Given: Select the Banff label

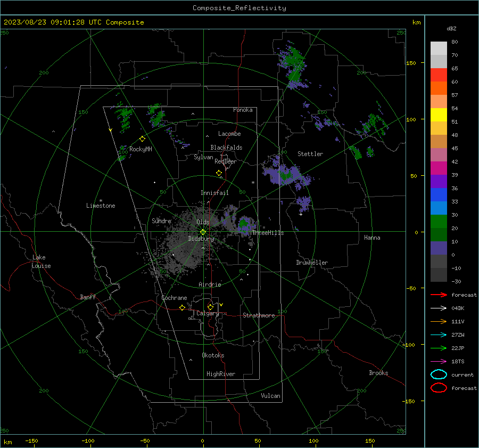Looking at the screenshot, I should click(x=88, y=297).
